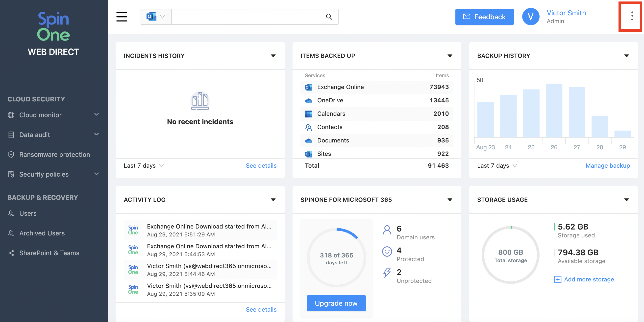This screenshot has height=322, width=644.
Task: Open SharePoint & Teams section
Action: [x=49, y=253]
